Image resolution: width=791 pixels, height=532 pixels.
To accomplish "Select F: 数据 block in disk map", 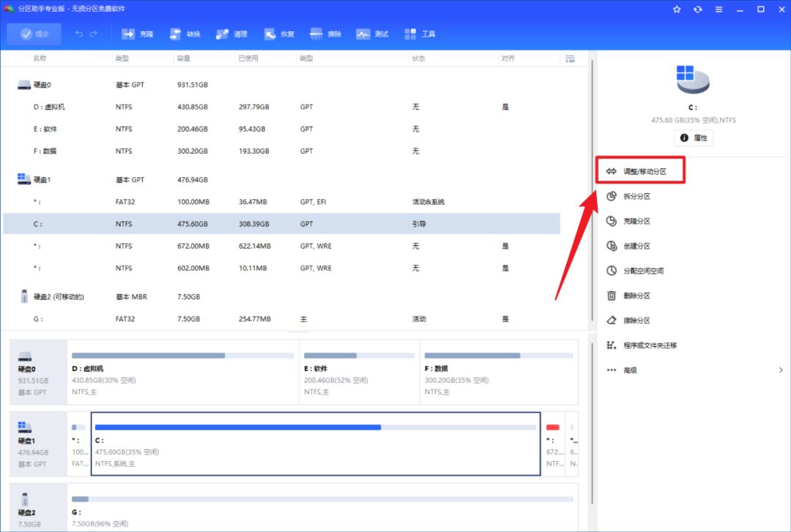I will [x=499, y=372].
